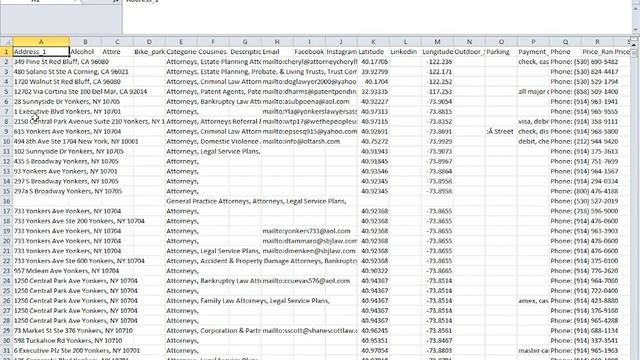Select column E header

pyautogui.click(x=181, y=42)
